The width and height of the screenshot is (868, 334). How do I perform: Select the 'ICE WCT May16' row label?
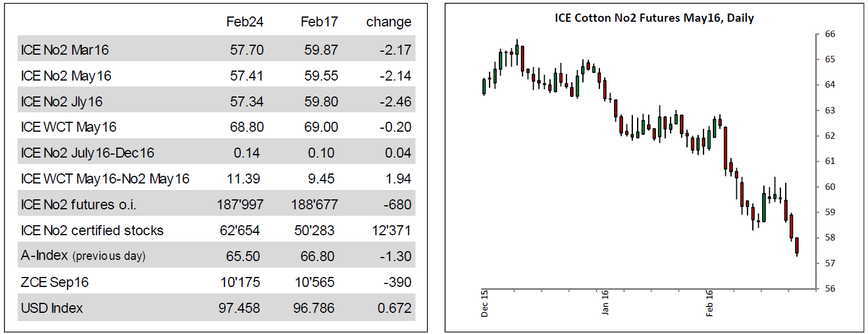coord(69,127)
